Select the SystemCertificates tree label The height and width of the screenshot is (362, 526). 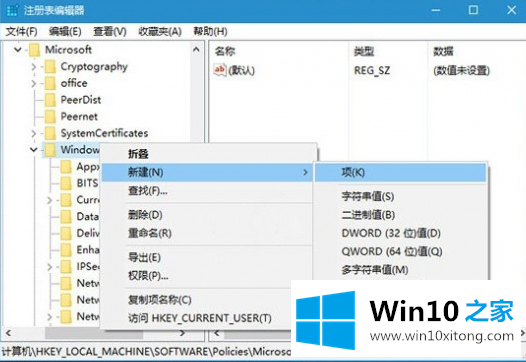click(x=104, y=133)
